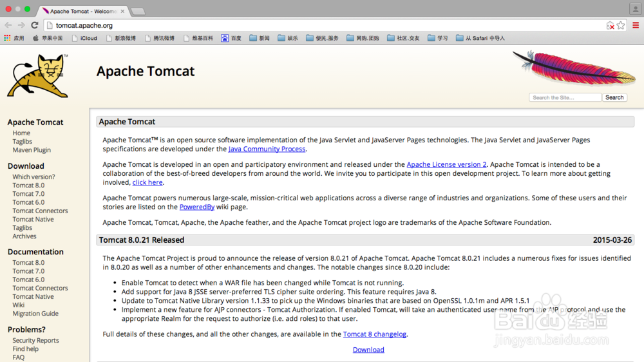The width and height of the screenshot is (644, 362).
Task: Open the Tomcat 8 changelog link
Action: [x=375, y=334]
